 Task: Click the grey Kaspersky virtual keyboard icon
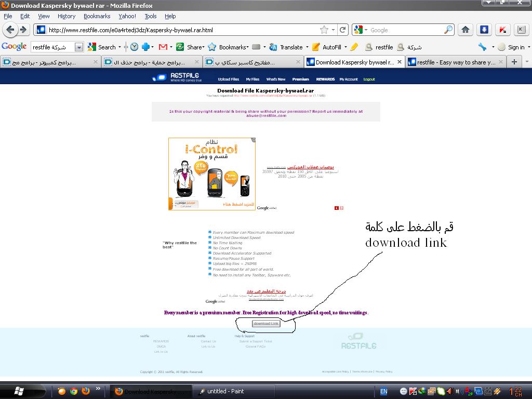[x=521, y=30]
